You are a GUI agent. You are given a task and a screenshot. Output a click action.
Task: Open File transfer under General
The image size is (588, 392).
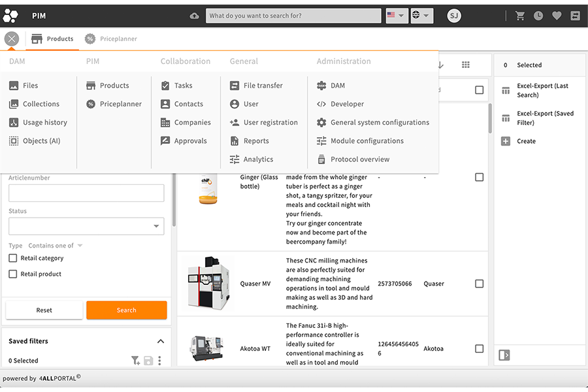(256, 86)
